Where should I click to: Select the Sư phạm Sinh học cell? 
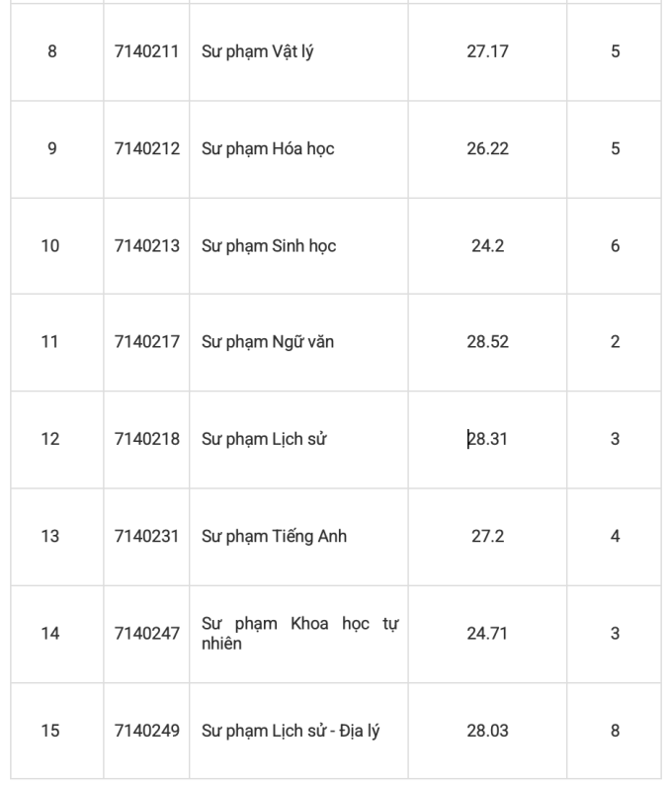pyautogui.click(x=298, y=246)
